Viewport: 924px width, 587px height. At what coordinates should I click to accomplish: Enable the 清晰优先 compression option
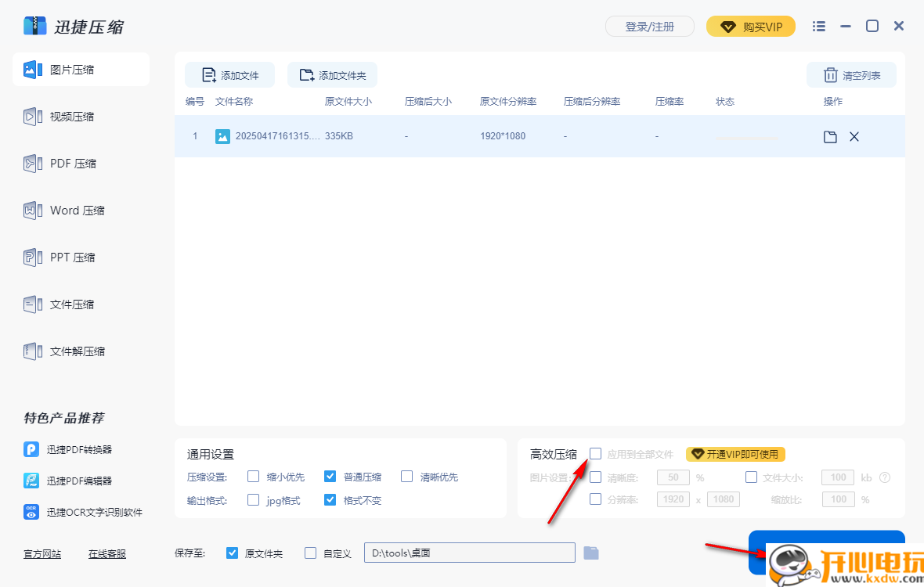(407, 476)
